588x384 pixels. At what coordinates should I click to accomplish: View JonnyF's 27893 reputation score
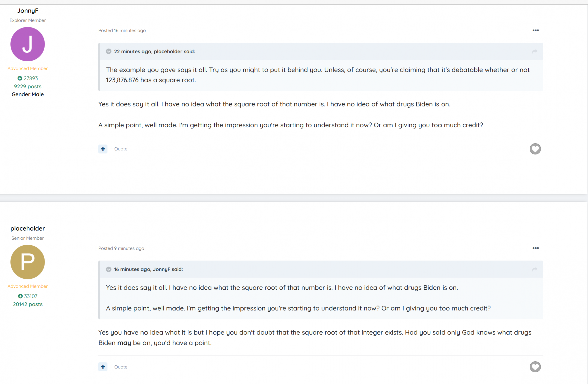[28, 78]
